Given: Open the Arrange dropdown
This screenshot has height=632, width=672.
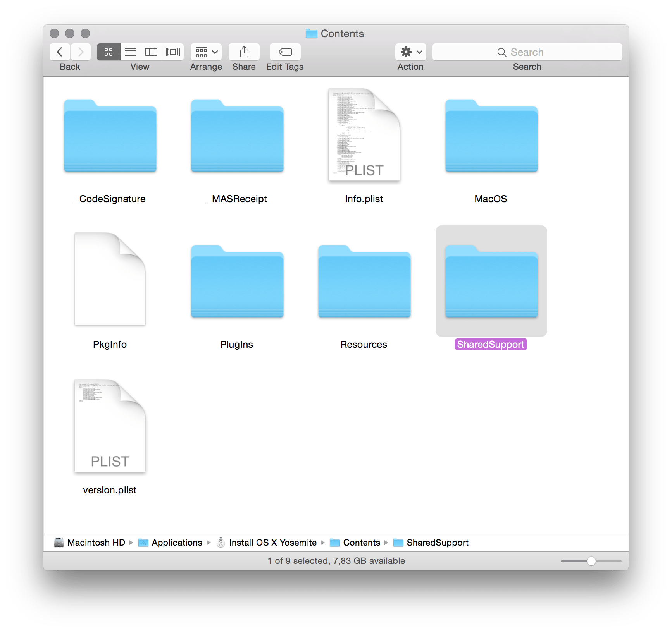Looking at the screenshot, I should tap(206, 52).
